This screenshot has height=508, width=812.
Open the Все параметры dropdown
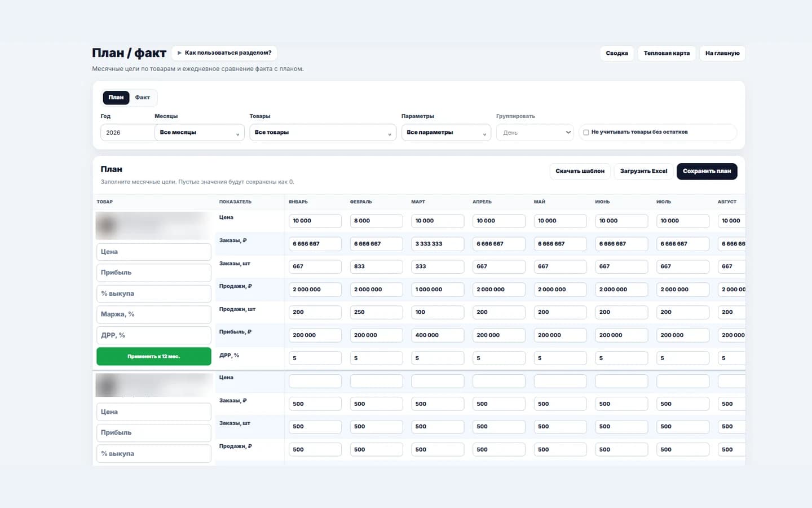(x=446, y=133)
